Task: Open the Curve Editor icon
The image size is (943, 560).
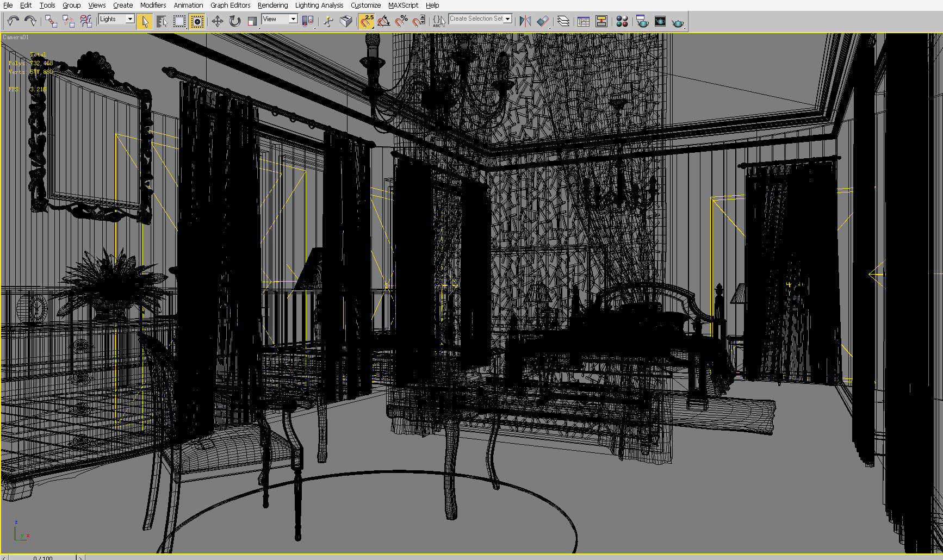Action: 584,21
